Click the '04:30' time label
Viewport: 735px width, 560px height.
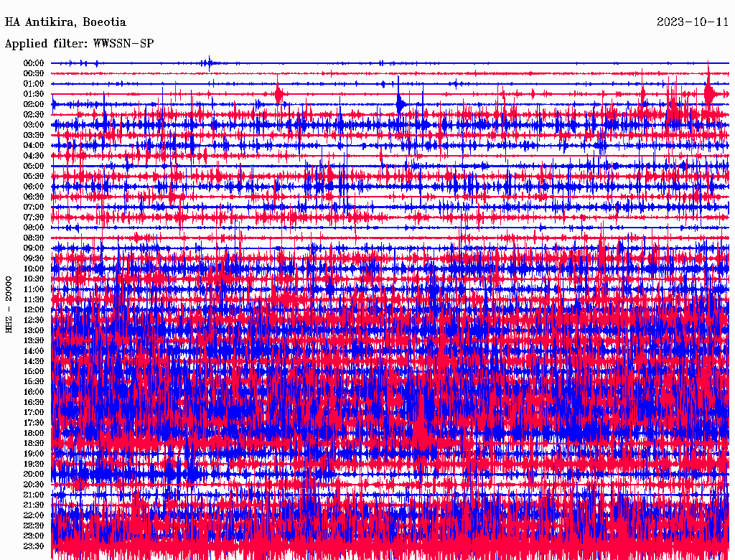coord(34,156)
